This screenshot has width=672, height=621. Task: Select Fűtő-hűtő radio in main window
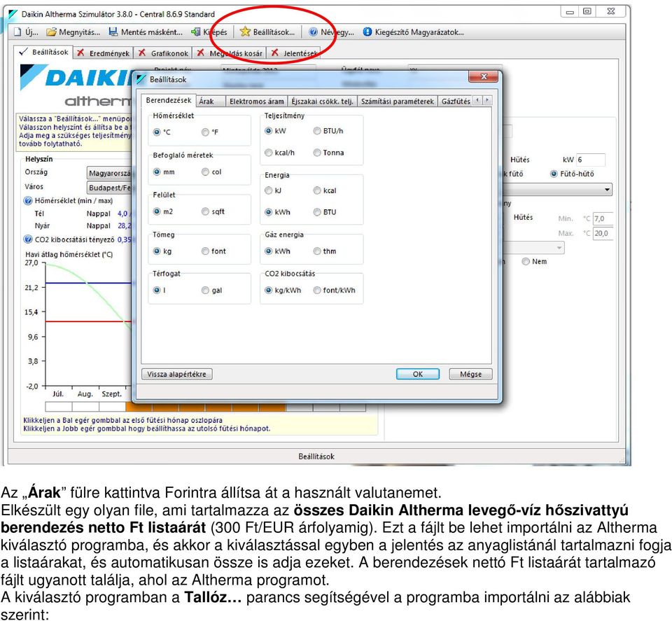point(554,174)
